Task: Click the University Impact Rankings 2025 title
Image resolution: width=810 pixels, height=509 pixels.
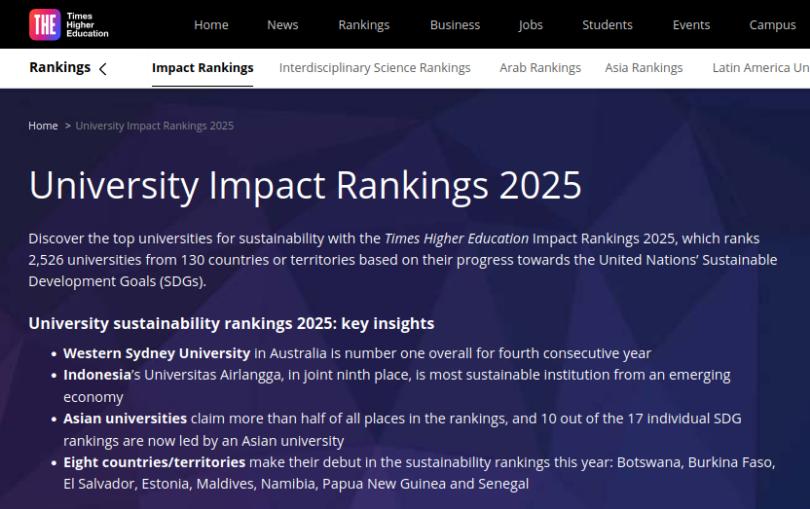Action: click(305, 185)
